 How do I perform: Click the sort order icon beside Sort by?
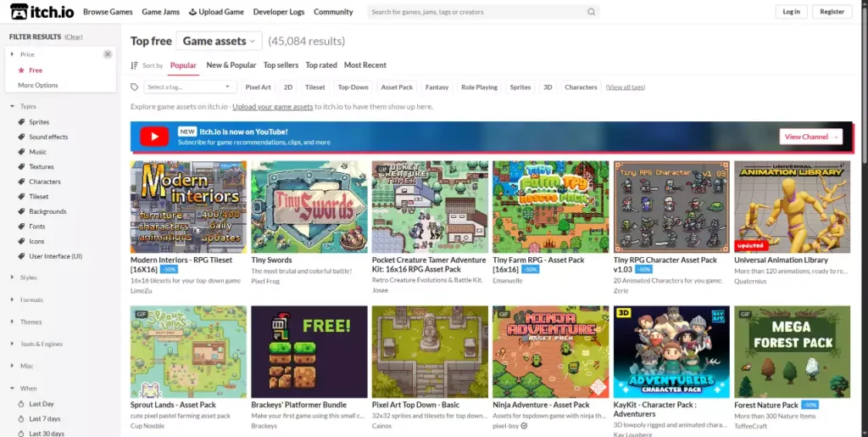pyautogui.click(x=134, y=65)
